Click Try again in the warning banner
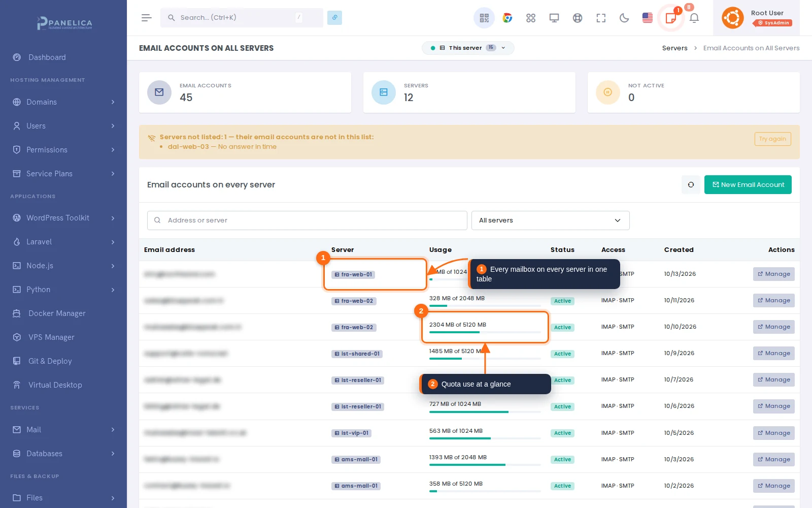 click(x=772, y=139)
